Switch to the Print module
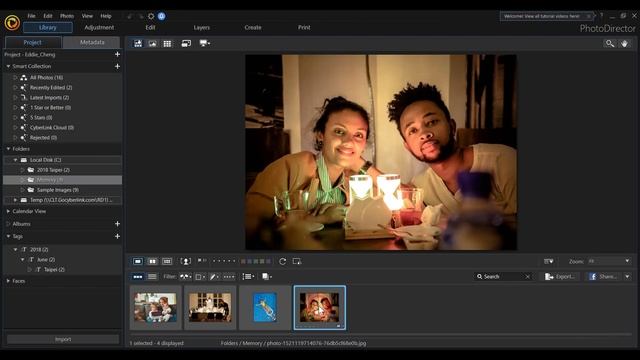Image resolution: width=640 pixels, height=360 pixels. 304,27
